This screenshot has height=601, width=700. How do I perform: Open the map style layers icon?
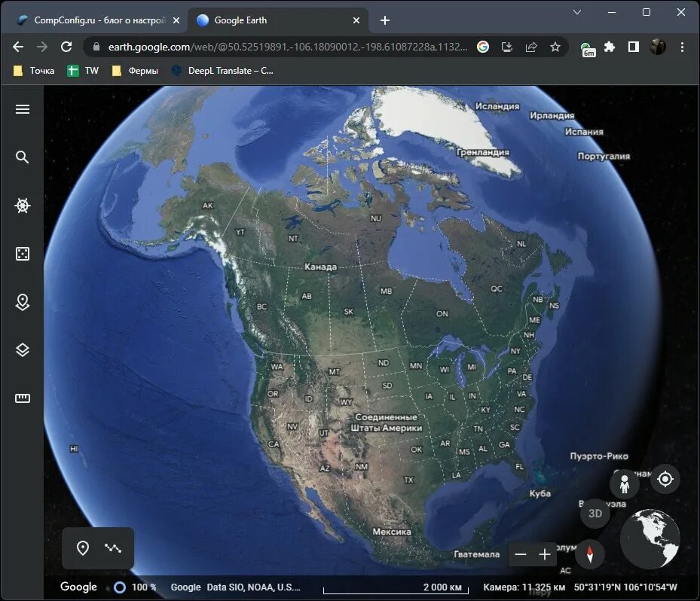click(23, 350)
